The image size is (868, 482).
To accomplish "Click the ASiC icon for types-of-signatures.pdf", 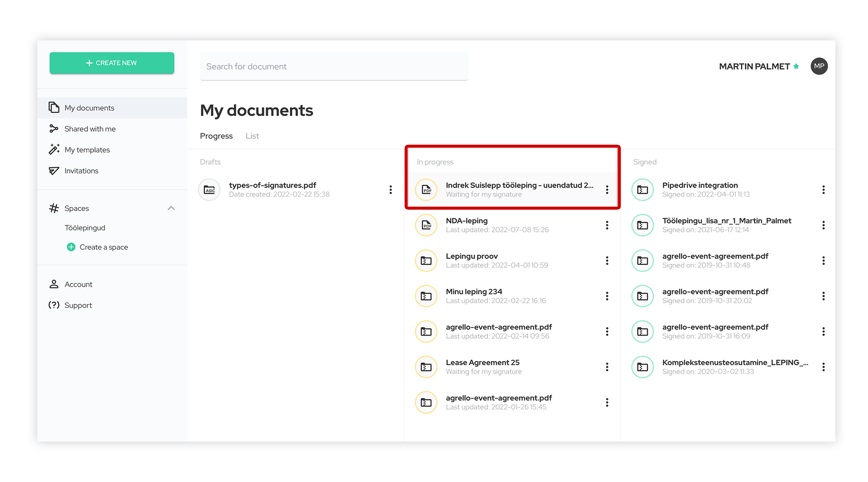I will point(210,190).
